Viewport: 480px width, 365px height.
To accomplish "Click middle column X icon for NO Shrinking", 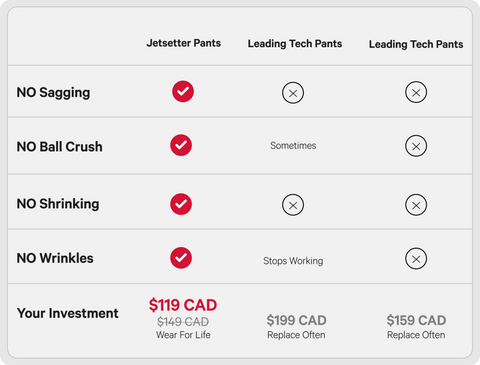I will (x=293, y=205).
